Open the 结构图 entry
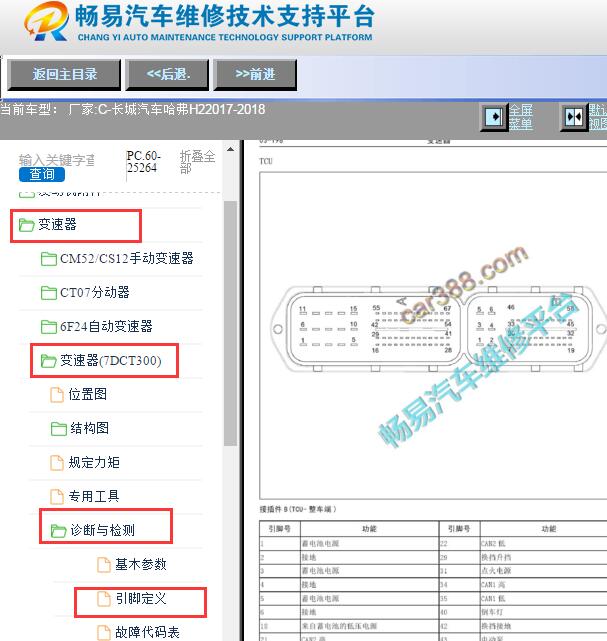Screen dimensions: 607x641 (90, 428)
